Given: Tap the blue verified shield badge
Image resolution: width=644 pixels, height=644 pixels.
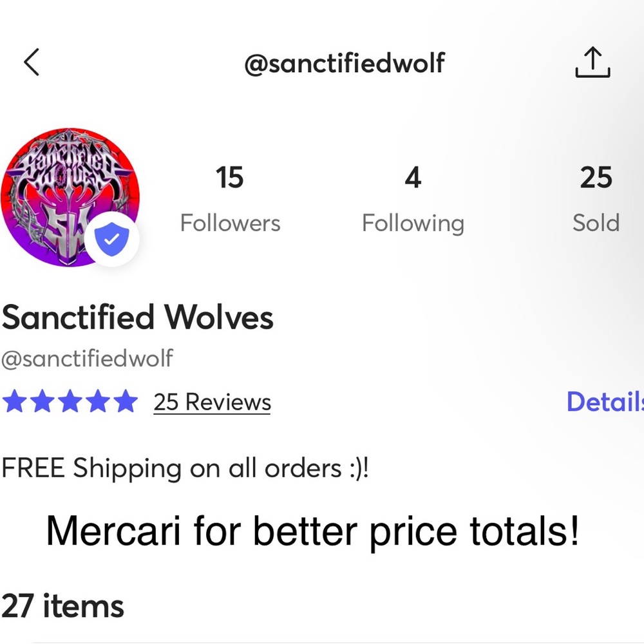Looking at the screenshot, I should (x=111, y=239).
